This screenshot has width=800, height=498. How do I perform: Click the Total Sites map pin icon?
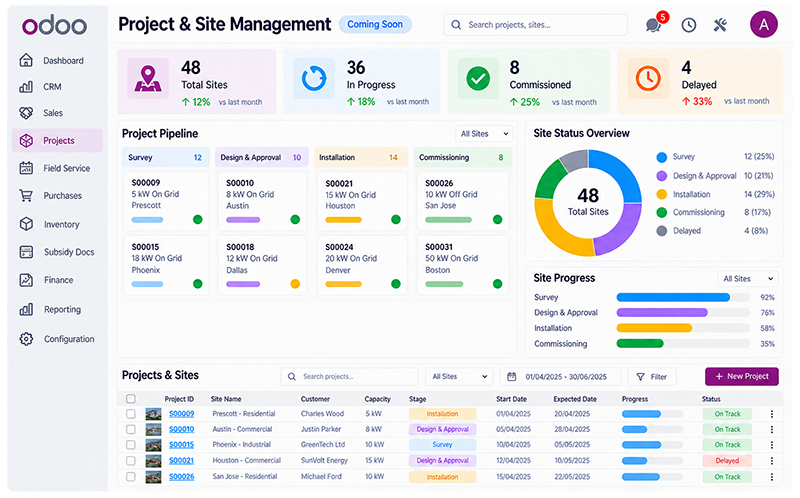click(148, 79)
